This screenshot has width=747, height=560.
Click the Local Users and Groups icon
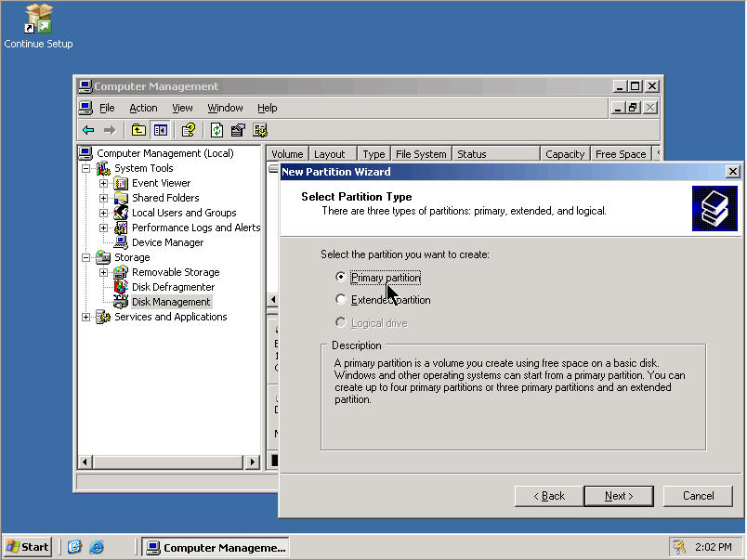coord(121,213)
